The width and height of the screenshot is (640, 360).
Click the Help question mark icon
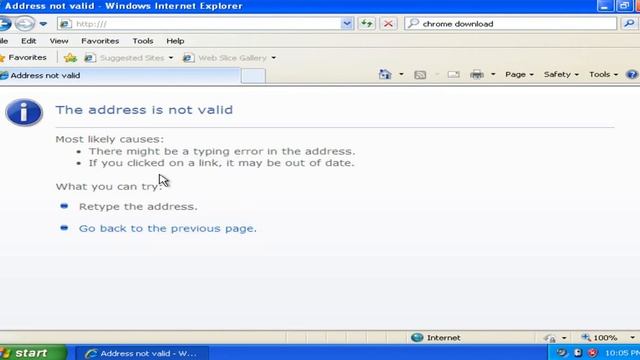(632, 75)
